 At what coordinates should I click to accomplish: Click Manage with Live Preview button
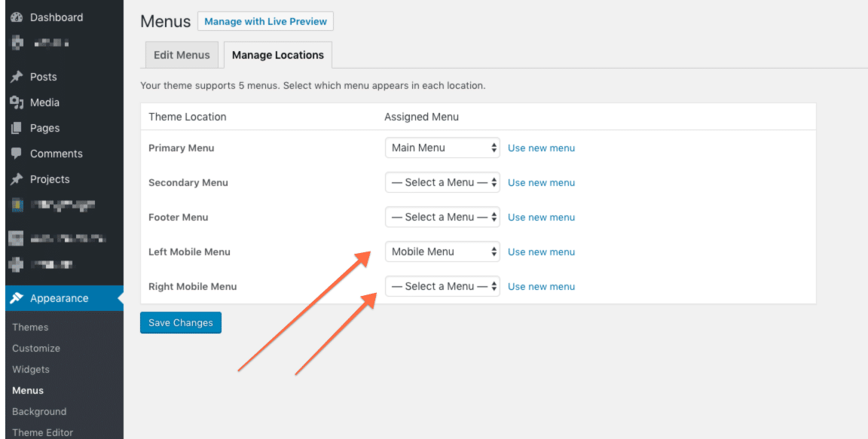tap(266, 22)
